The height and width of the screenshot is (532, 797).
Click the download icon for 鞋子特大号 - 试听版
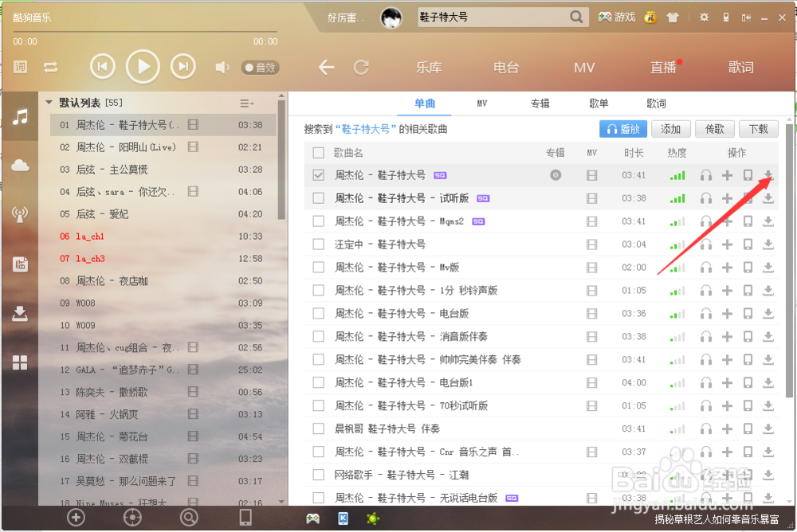(768, 198)
